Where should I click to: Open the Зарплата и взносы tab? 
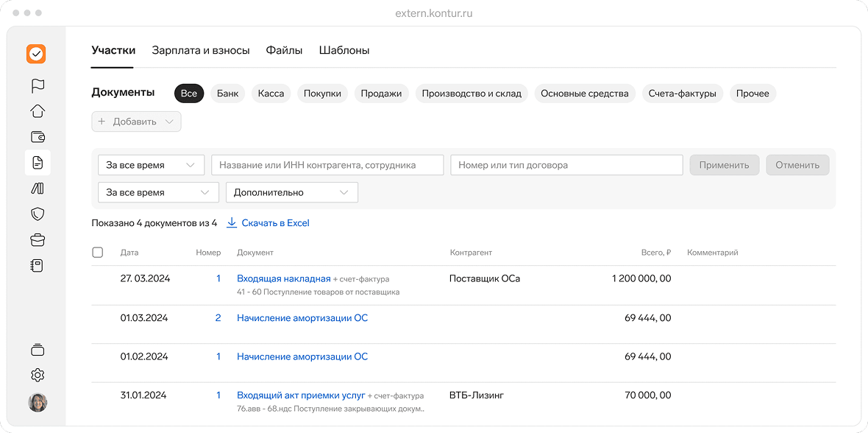tap(201, 50)
